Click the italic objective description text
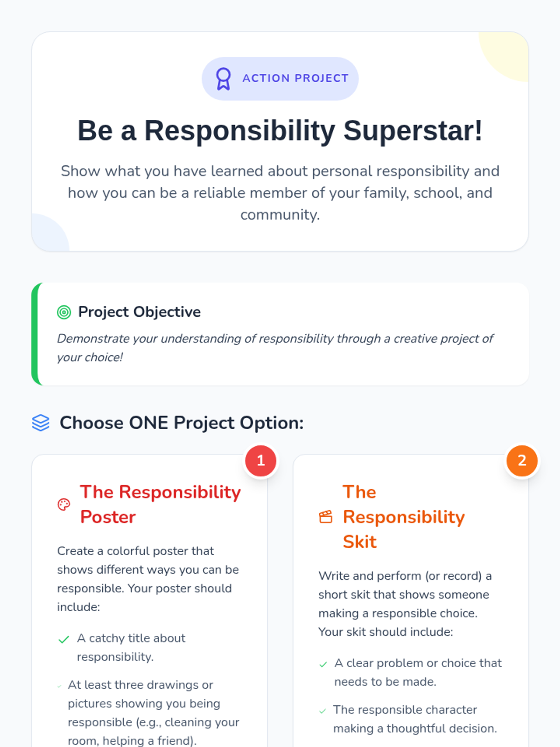The width and height of the screenshot is (560, 747). click(275, 348)
